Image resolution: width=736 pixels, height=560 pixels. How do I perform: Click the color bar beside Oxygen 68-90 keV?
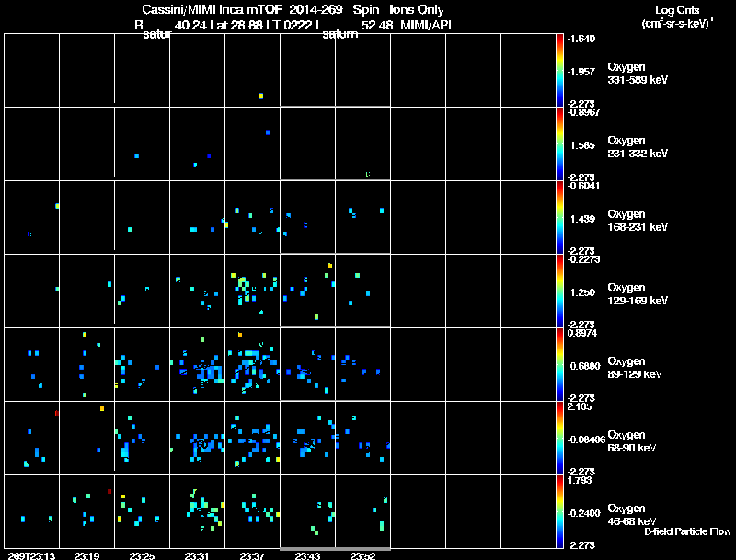click(x=559, y=439)
